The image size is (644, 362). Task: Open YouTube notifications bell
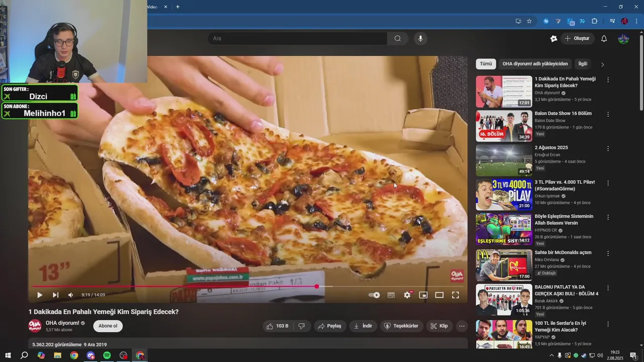(604, 38)
